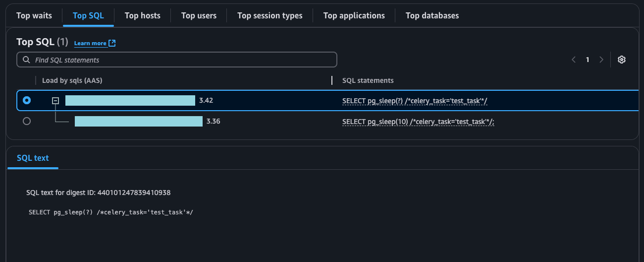Select page number 1 in pagination
The height and width of the screenshot is (262, 644).
[588, 60]
